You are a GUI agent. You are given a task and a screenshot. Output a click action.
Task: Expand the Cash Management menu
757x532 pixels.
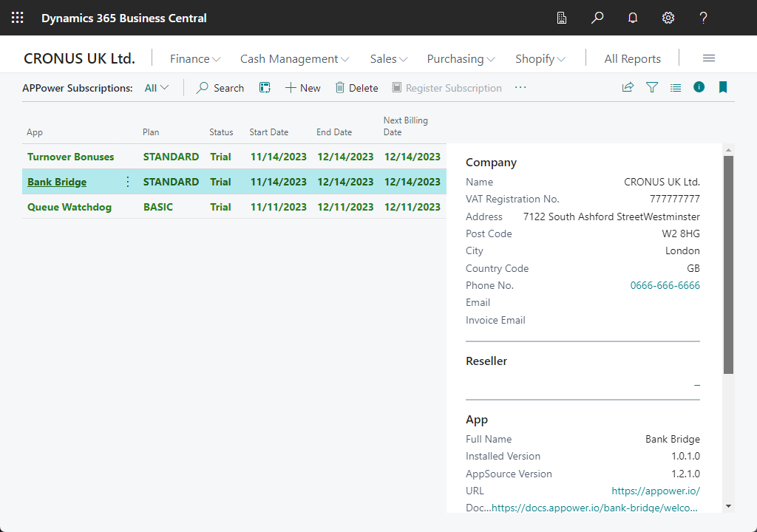[x=294, y=59]
